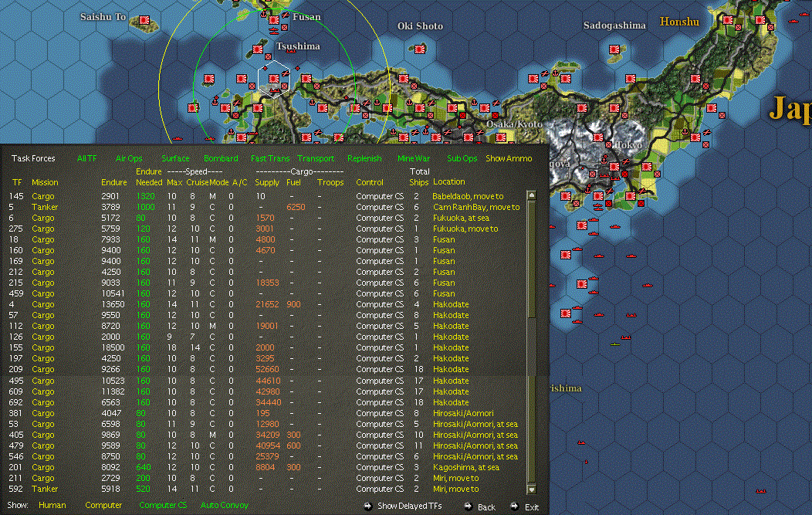Click Exit to close Task Forces list
Screen dimensions: 812x515
click(532, 507)
